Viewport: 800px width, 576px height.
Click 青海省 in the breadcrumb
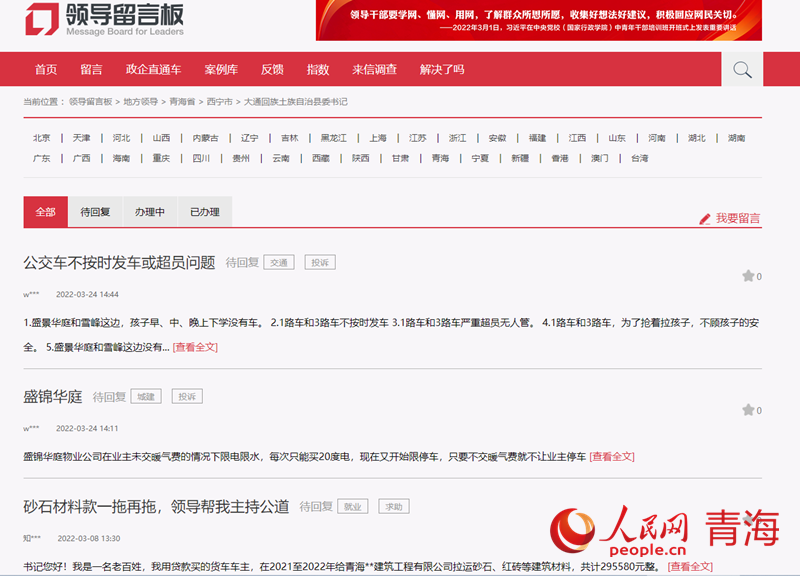pyautogui.click(x=182, y=102)
